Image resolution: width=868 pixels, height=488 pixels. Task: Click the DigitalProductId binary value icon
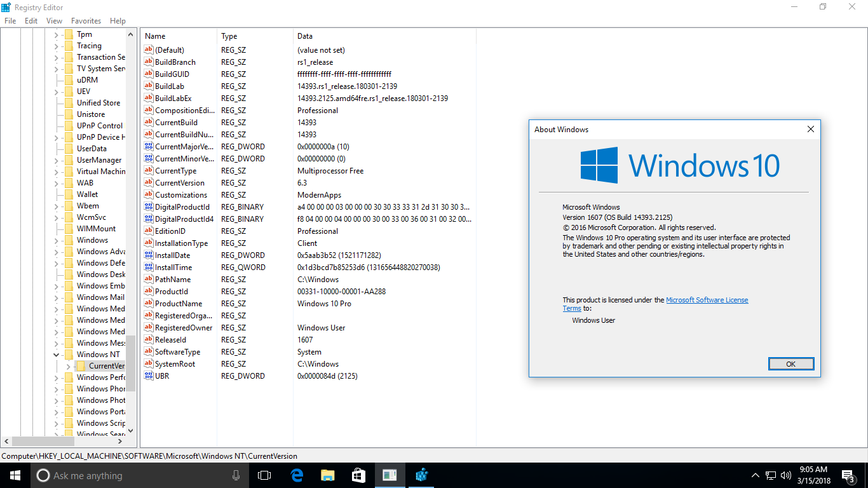[x=149, y=207]
